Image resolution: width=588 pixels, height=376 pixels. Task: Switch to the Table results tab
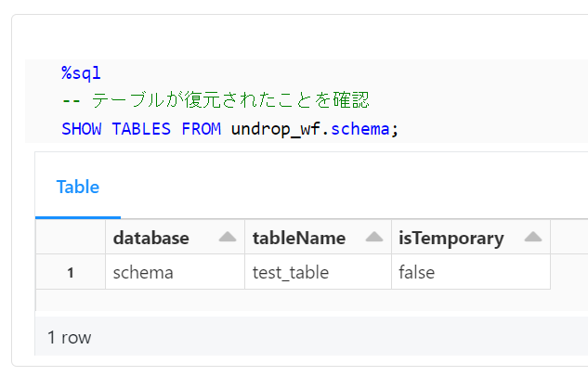[78, 187]
